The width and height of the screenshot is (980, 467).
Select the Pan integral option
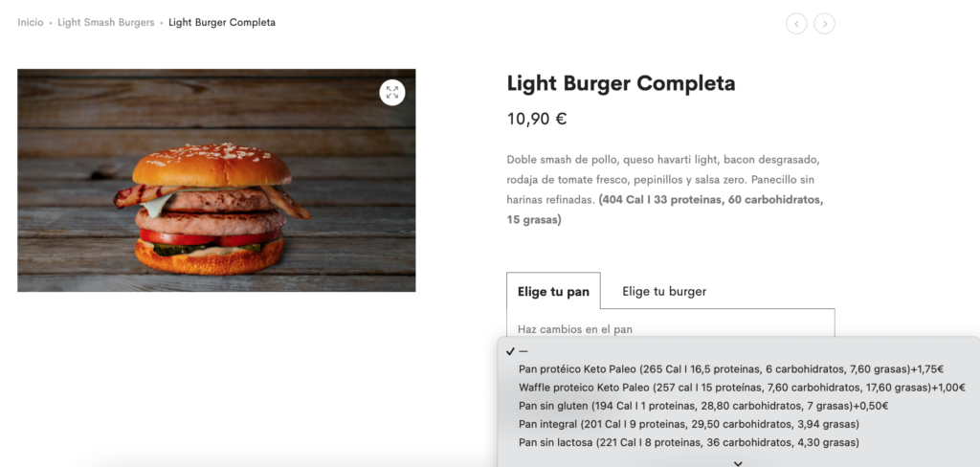[x=689, y=424]
